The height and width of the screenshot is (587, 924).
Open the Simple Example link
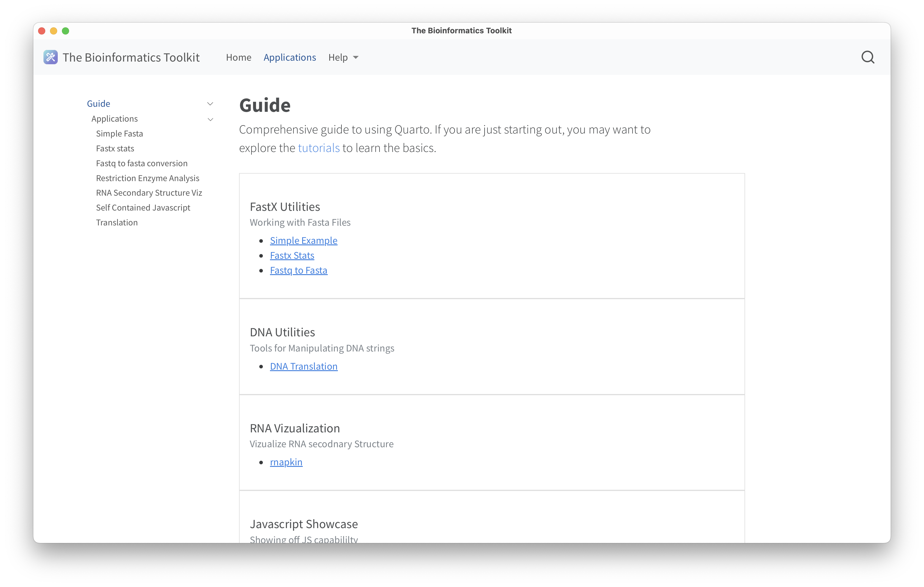pos(303,240)
